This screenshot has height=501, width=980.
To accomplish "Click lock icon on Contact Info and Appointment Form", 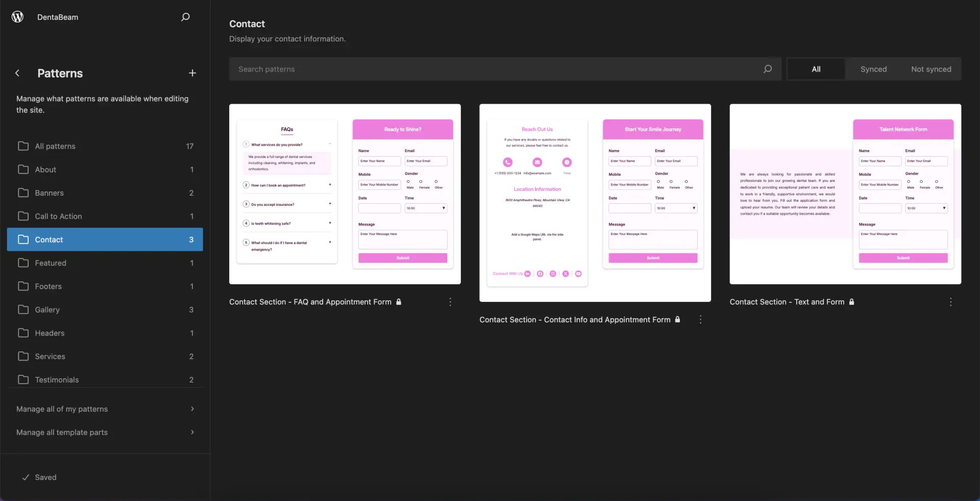I will tap(677, 319).
